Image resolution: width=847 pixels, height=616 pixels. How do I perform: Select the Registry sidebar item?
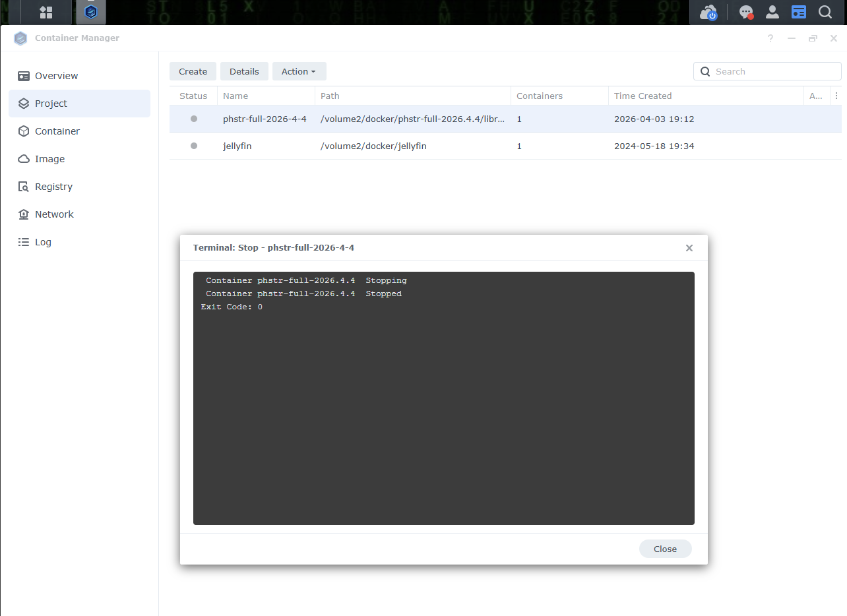[x=53, y=187]
